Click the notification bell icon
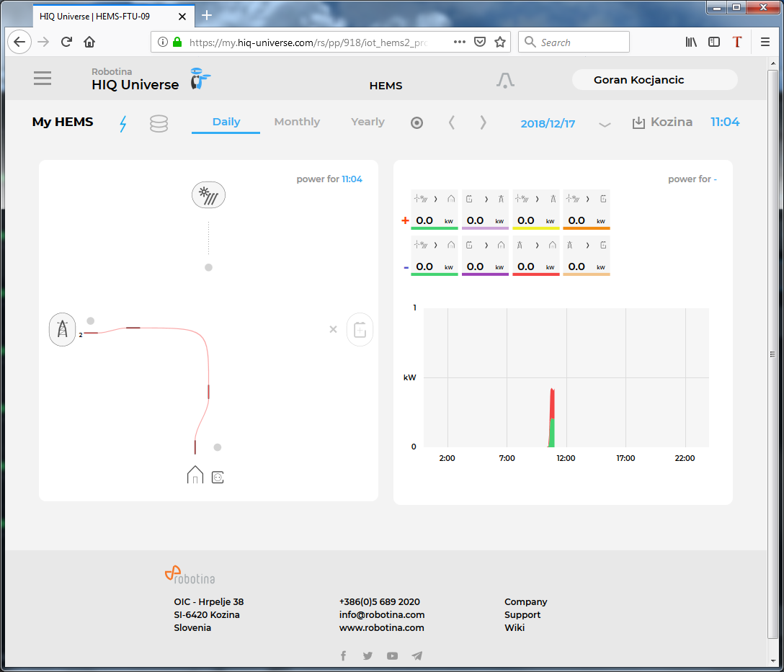 (x=505, y=81)
